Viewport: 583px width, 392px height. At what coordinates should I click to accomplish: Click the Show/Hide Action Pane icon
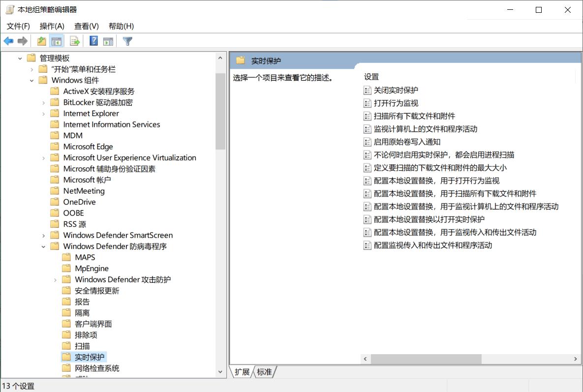[109, 41]
